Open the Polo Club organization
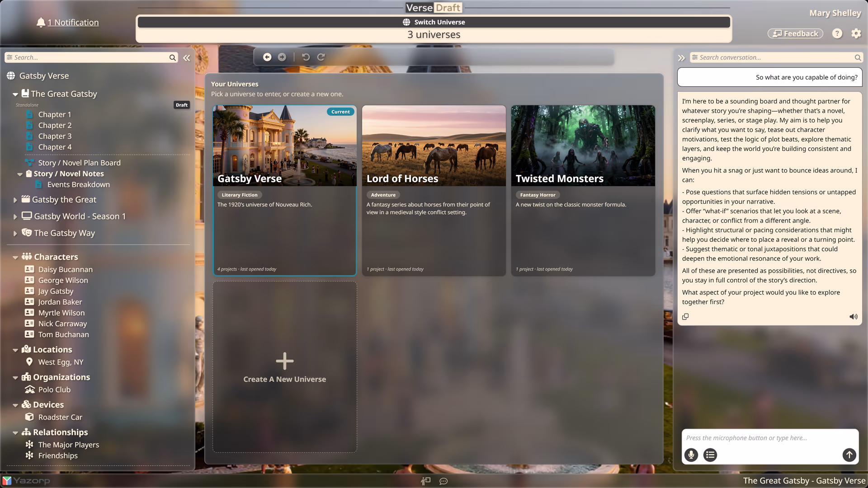 54,389
